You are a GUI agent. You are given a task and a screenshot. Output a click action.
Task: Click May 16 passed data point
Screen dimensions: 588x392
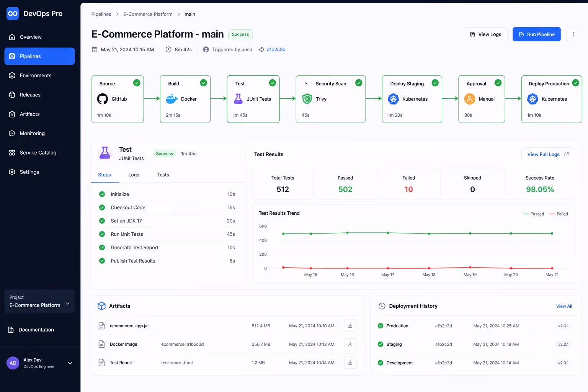pyautogui.click(x=347, y=233)
